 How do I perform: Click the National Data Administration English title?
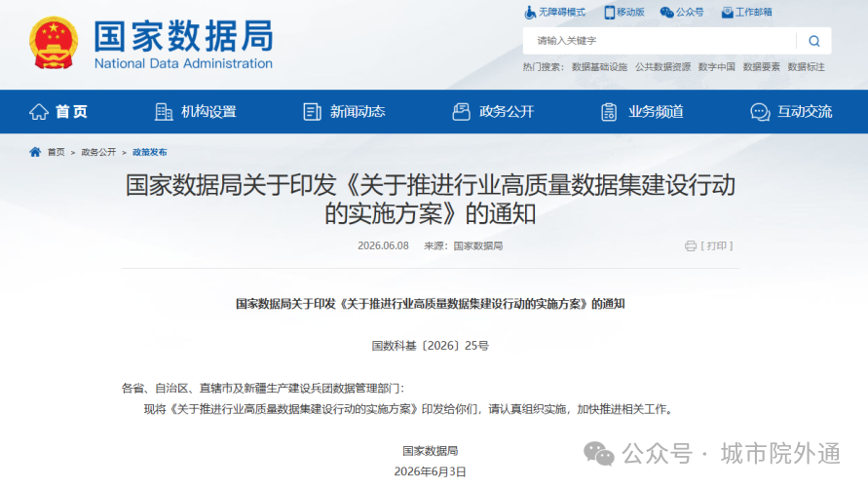183,63
